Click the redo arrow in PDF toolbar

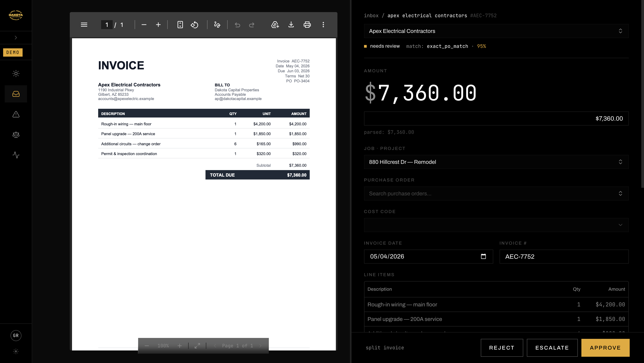pyautogui.click(x=252, y=25)
